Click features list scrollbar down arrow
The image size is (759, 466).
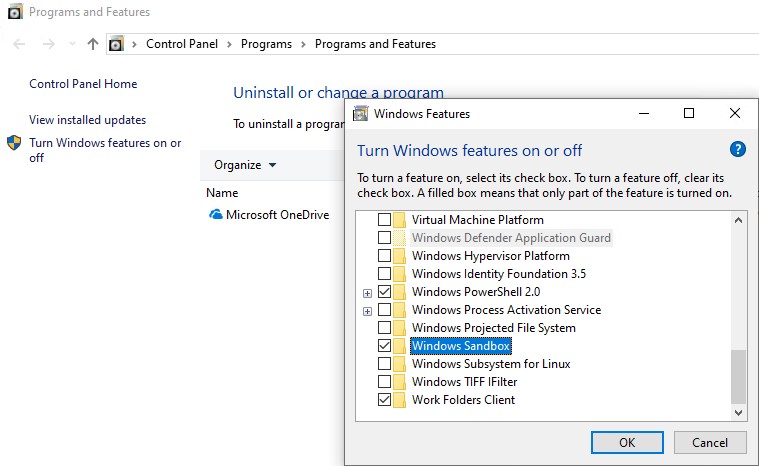[x=738, y=413]
